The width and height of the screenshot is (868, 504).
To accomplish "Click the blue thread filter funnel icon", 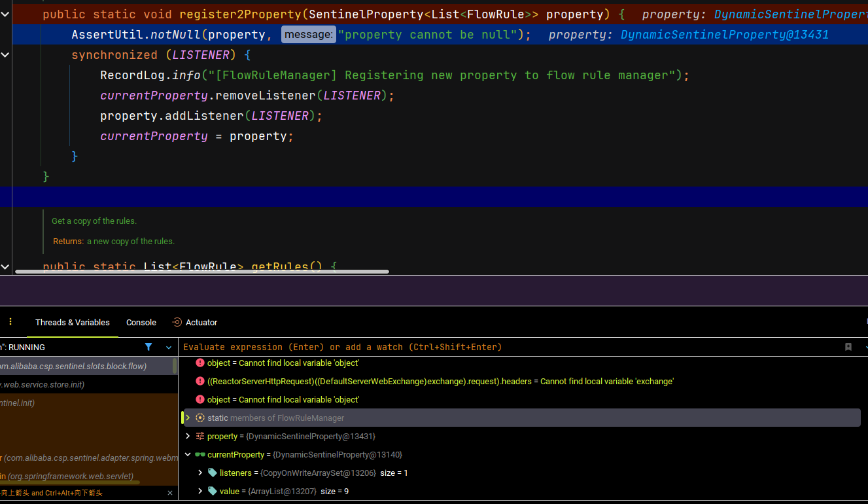I will 148,347.
